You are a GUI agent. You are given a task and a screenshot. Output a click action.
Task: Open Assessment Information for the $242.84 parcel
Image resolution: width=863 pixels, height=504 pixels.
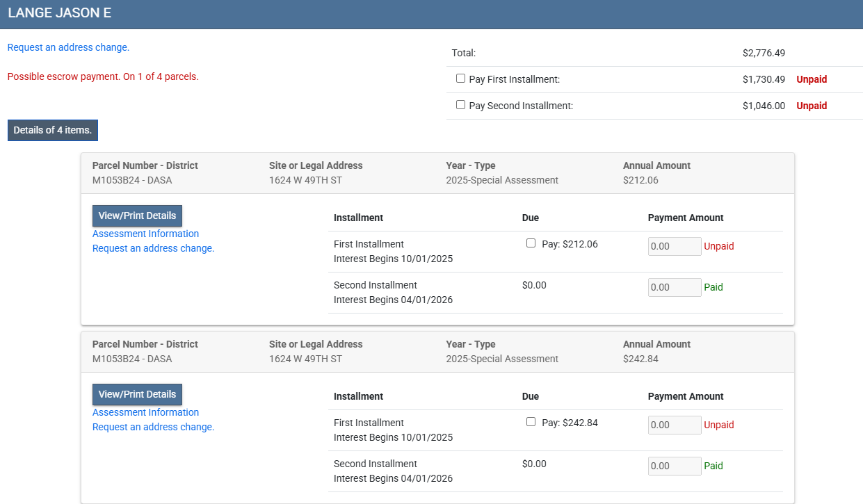145,413
